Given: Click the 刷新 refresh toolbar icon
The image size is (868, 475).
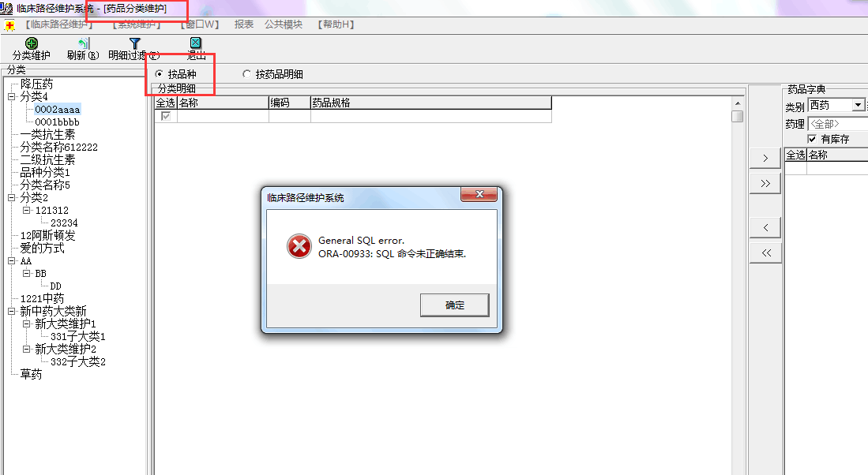Looking at the screenshot, I should click(83, 43).
